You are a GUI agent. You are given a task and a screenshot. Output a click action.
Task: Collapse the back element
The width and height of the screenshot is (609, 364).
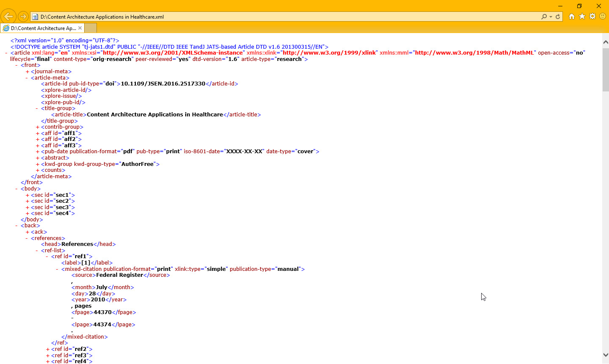(x=17, y=226)
